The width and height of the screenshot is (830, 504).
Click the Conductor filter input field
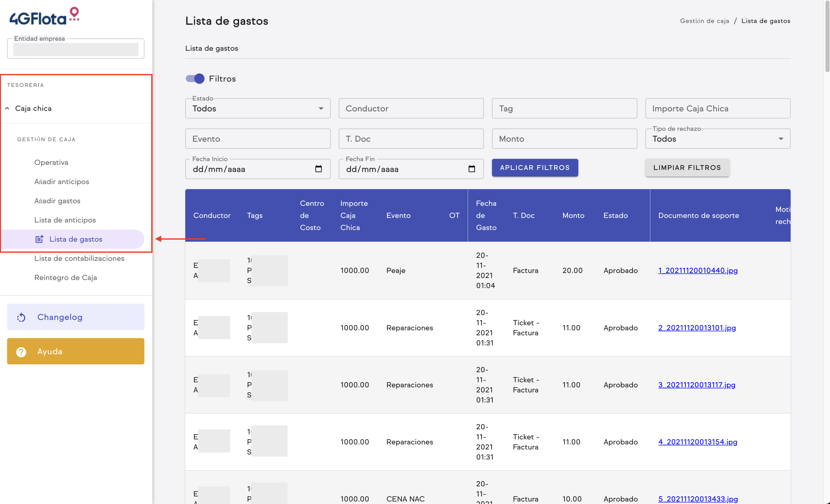point(411,109)
